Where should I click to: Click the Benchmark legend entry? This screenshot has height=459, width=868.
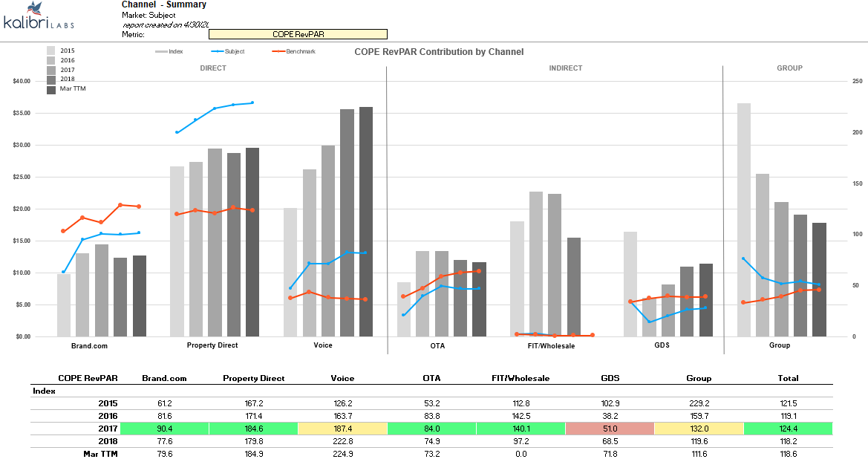(x=294, y=51)
